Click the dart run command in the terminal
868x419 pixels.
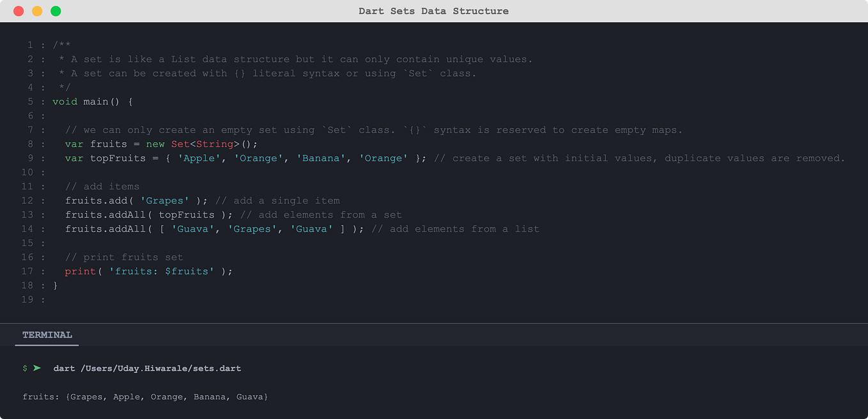point(64,368)
